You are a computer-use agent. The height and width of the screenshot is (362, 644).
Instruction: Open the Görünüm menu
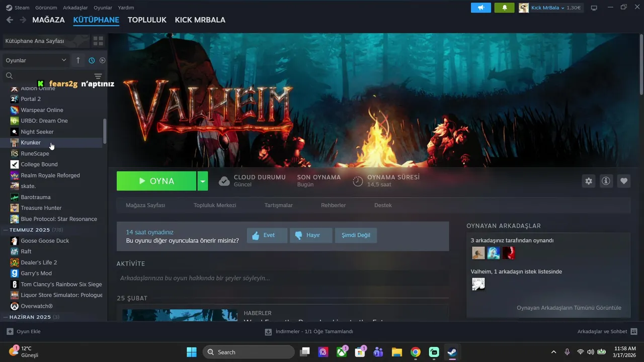(46, 8)
